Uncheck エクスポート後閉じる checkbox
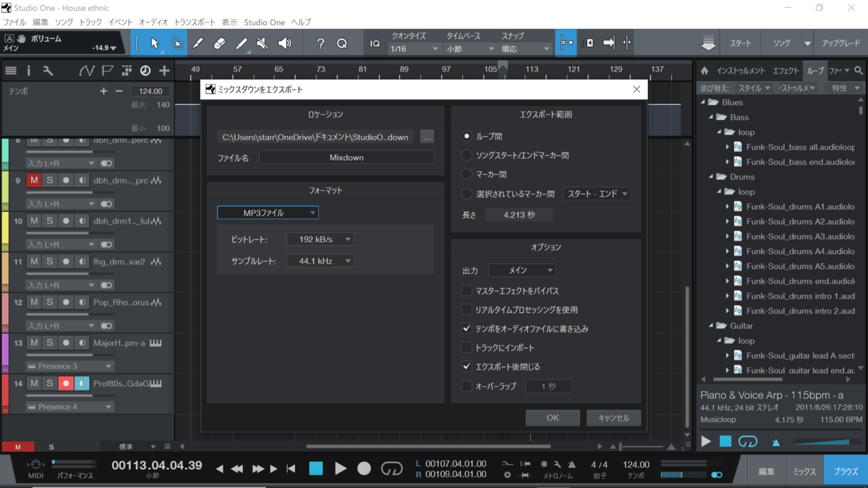This screenshot has width=868, height=488. tap(467, 367)
